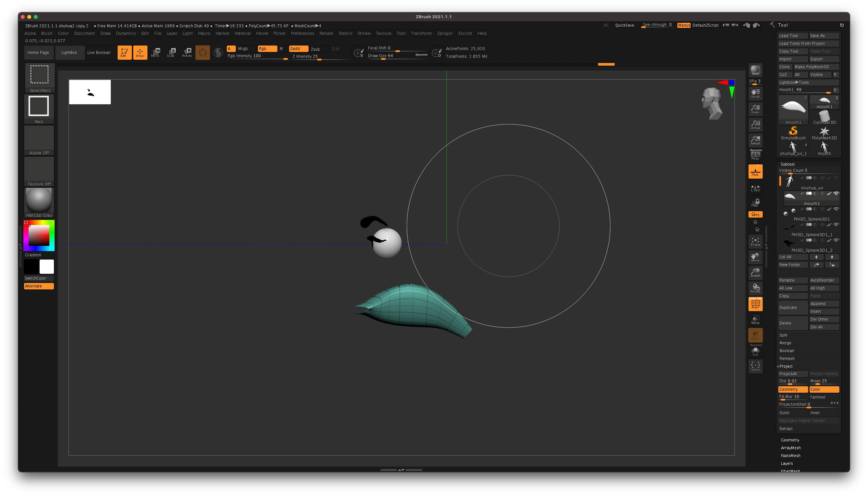Expand the Extract section
868x496 pixels.
click(x=786, y=429)
